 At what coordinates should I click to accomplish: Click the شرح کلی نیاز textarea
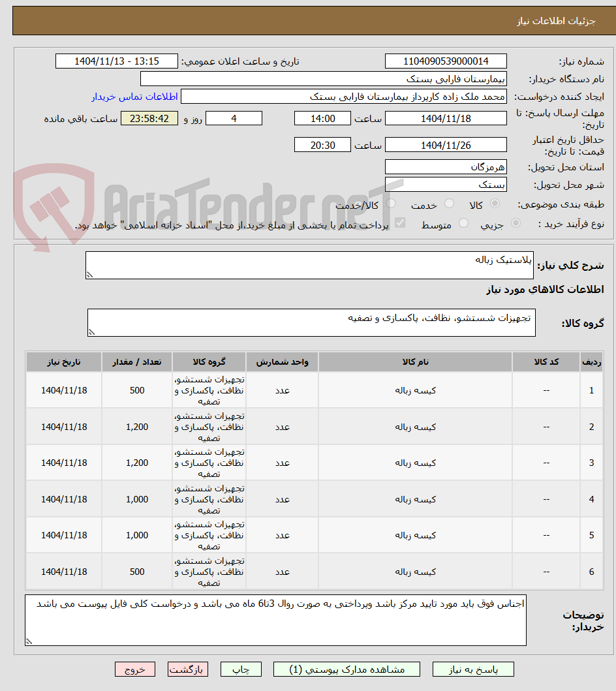tap(309, 266)
